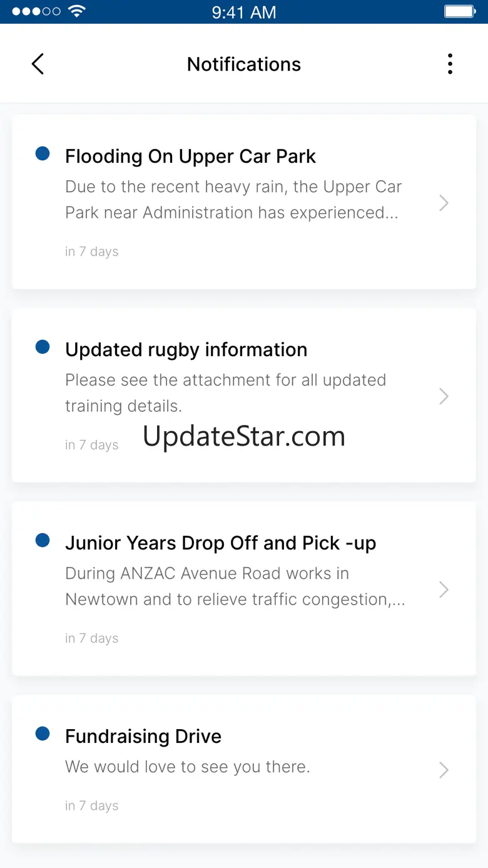Tap the 9:41 AM clock

(244, 12)
